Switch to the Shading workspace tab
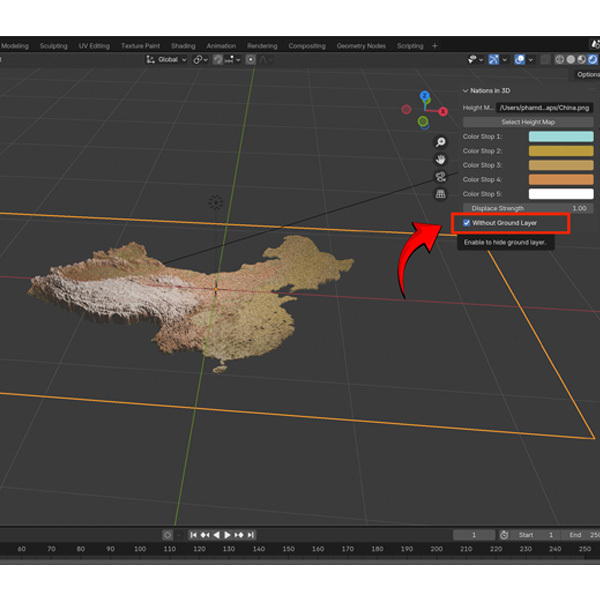The height and width of the screenshot is (600, 600). tap(183, 46)
